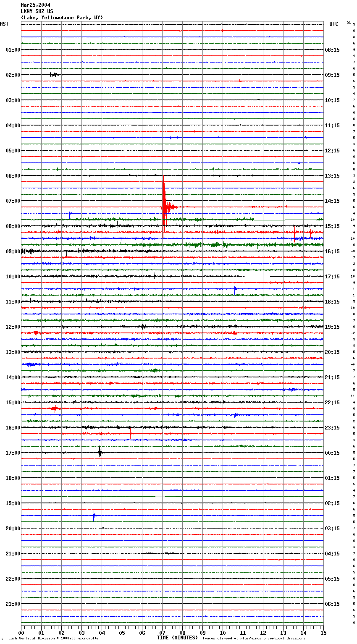This screenshot has height=644, width=357.
Task: Click the 16:15 UTC row label
Action: click(332, 251)
